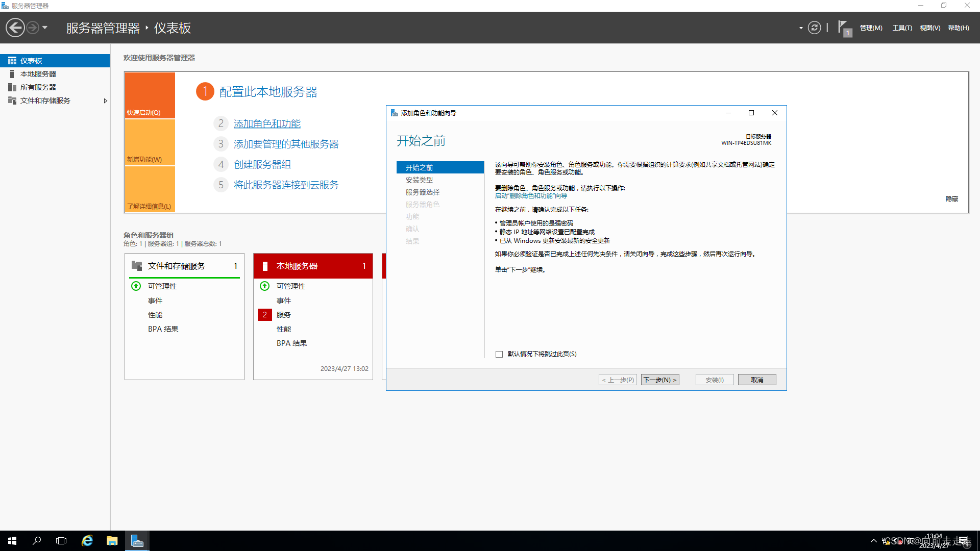Expand File and Storage Services submenu arrow
The image size is (980, 551).
pos(105,101)
